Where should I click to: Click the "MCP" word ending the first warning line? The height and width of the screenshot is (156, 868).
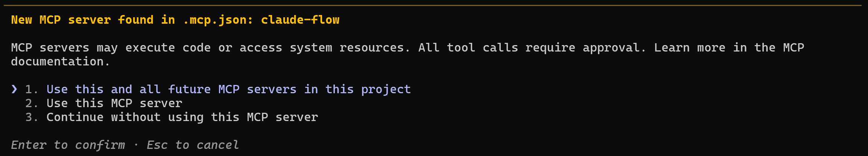click(x=793, y=48)
